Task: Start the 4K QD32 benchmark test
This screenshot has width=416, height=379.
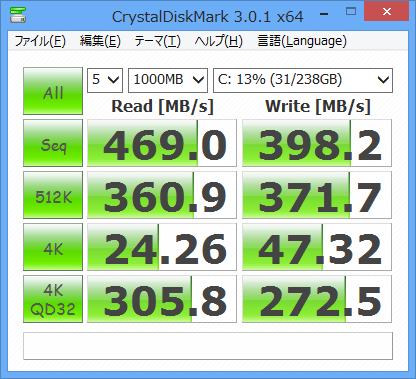Action: (53, 299)
